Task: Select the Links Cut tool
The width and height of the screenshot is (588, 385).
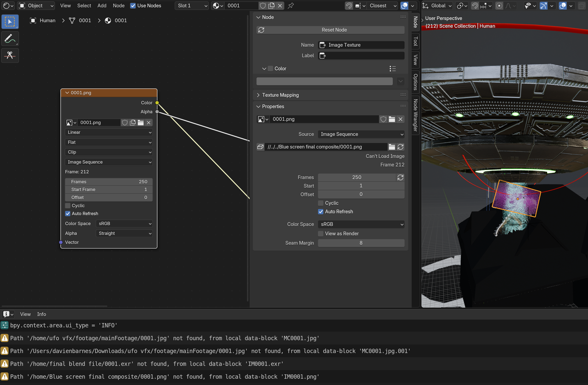Action: pos(10,55)
